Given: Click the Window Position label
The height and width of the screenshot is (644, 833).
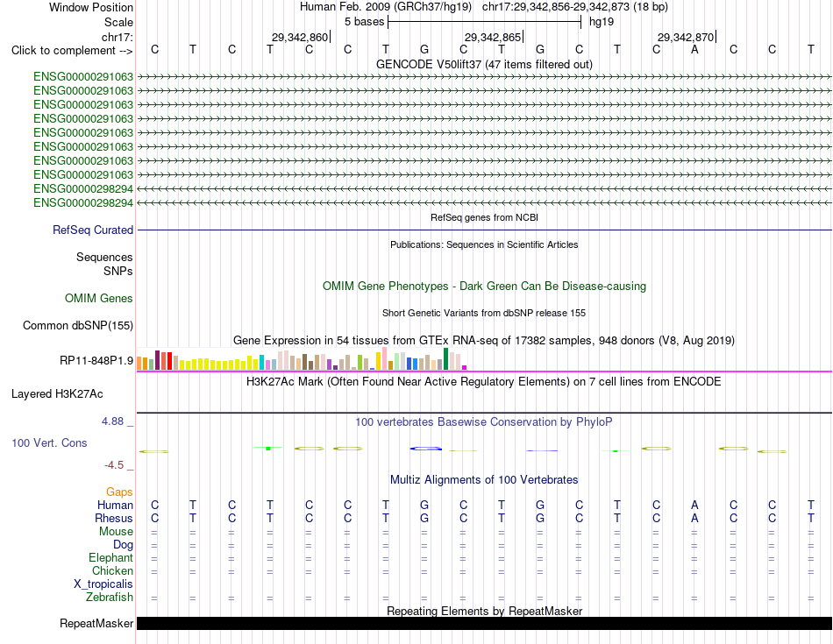Looking at the screenshot, I should click(91, 7).
